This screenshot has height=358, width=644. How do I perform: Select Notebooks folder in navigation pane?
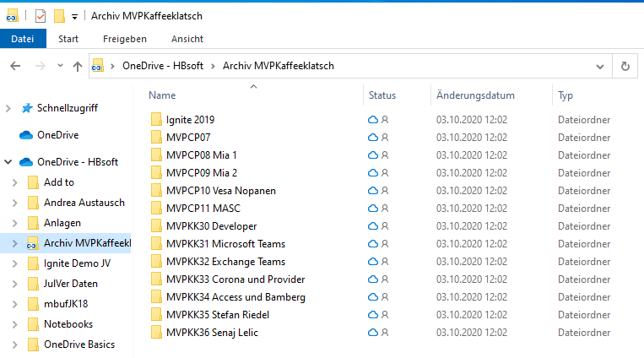coord(68,324)
